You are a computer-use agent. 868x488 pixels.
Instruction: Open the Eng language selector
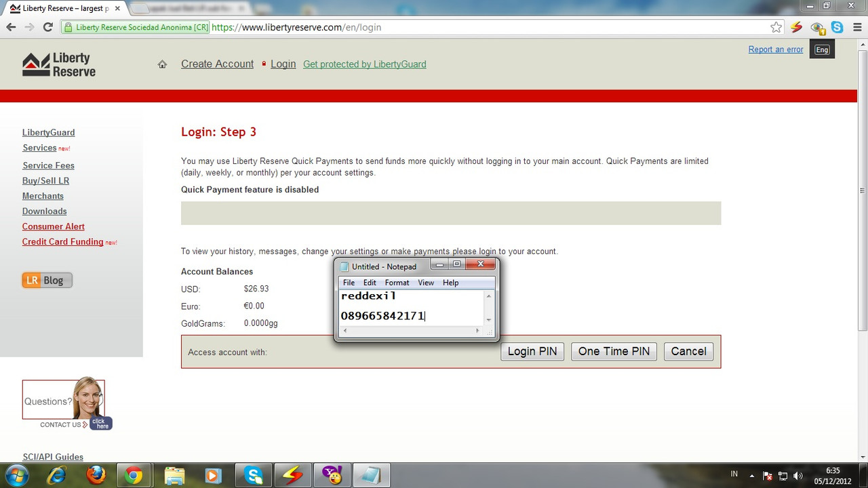click(822, 49)
